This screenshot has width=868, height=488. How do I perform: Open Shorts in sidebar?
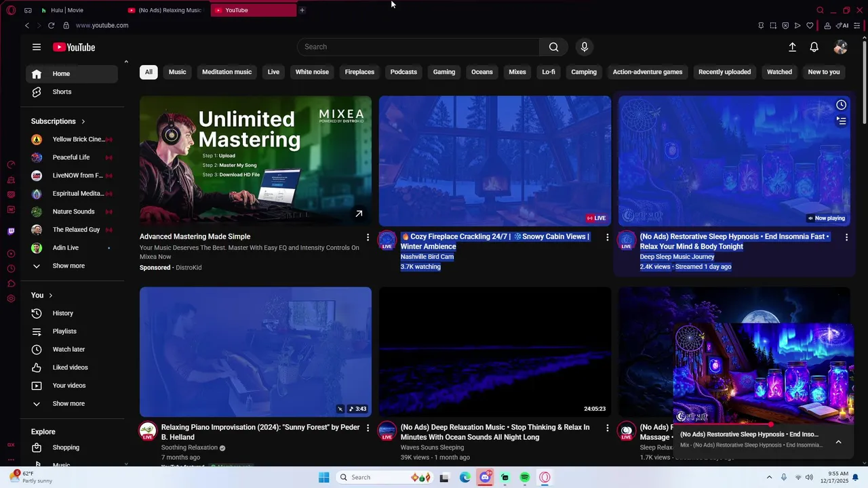pyautogui.click(x=73, y=91)
